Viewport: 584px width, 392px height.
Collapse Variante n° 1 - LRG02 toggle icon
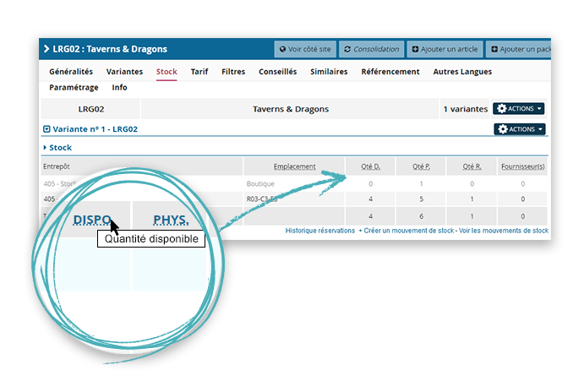pos(46,129)
